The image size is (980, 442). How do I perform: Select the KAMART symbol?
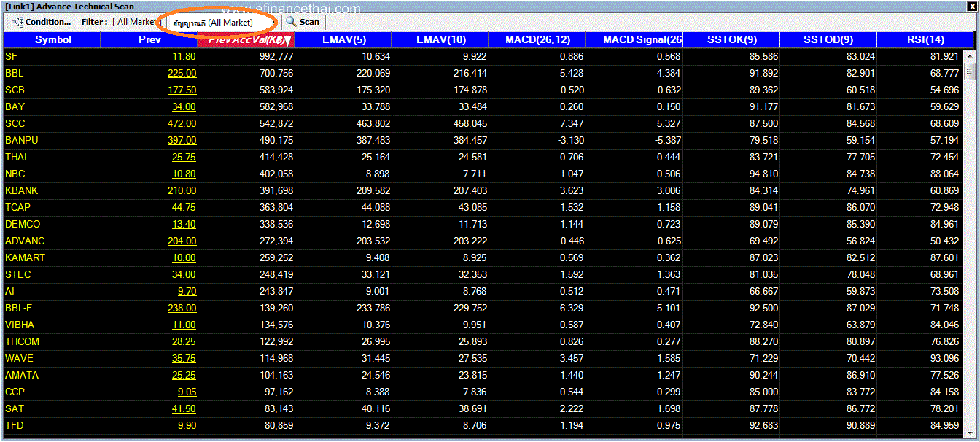[x=25, y=257]
